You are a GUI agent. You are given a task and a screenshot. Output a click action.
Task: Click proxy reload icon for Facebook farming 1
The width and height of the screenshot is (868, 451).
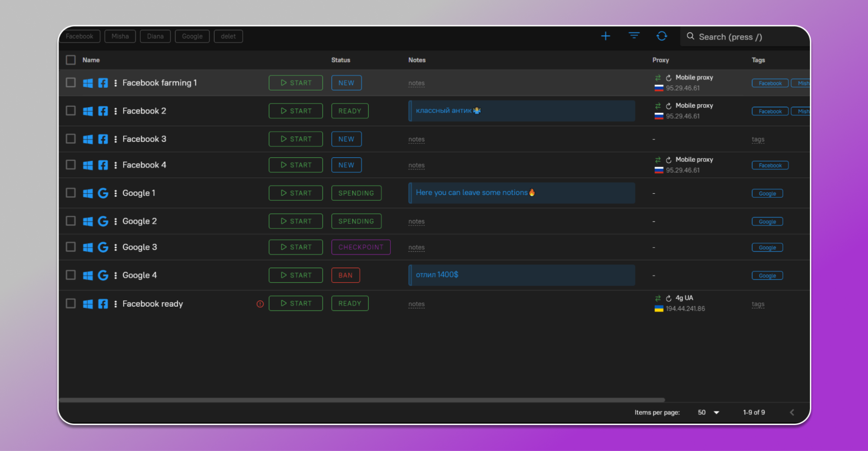669,78
